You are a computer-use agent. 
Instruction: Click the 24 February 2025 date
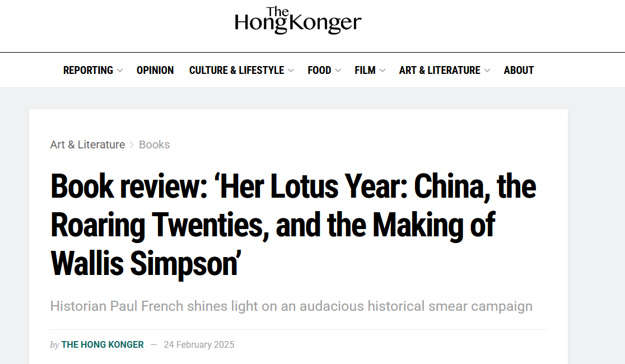[199, 344]
